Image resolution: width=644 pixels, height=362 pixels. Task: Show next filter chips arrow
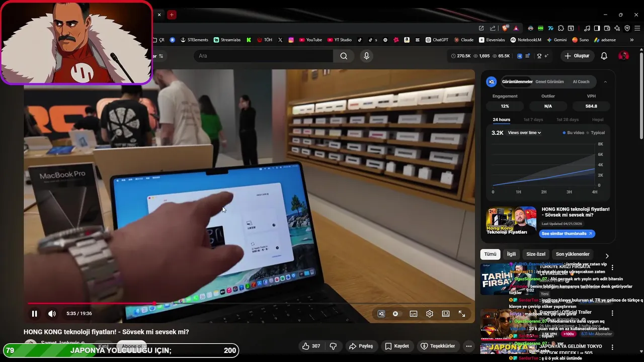tap(607, 255)
